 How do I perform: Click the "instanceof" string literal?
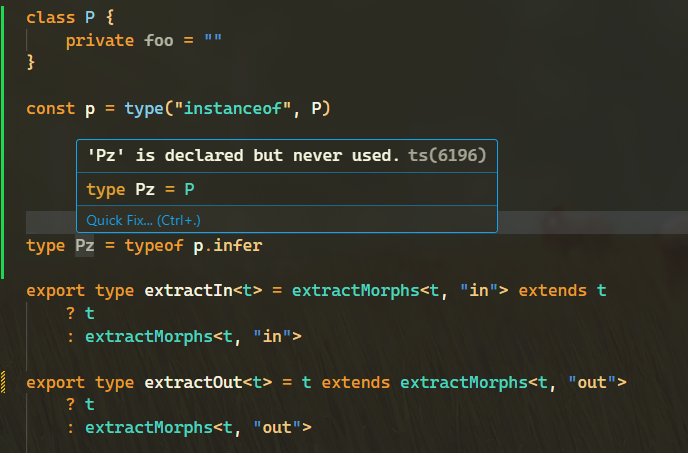click(x=233, y=108)
